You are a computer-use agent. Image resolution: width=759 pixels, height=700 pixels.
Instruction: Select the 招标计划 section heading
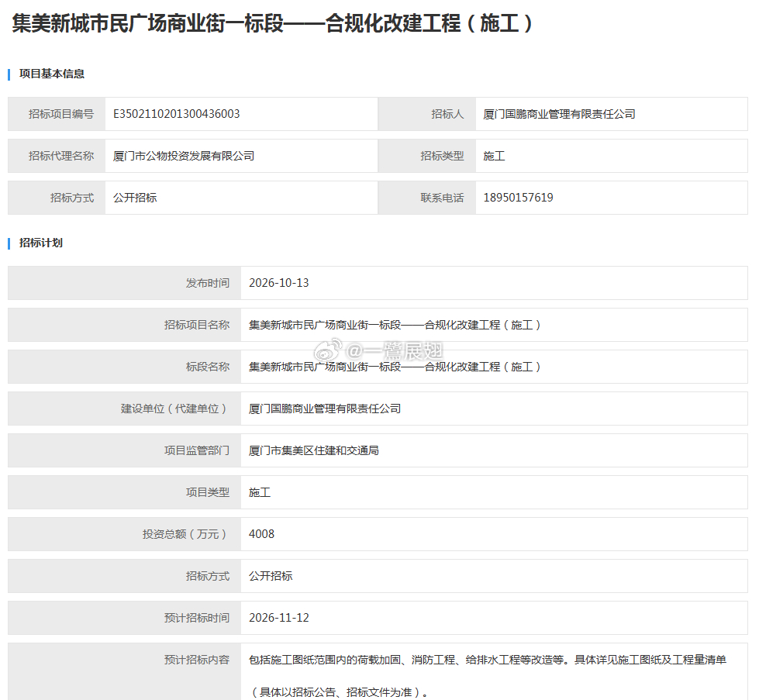tap(40, 243)
